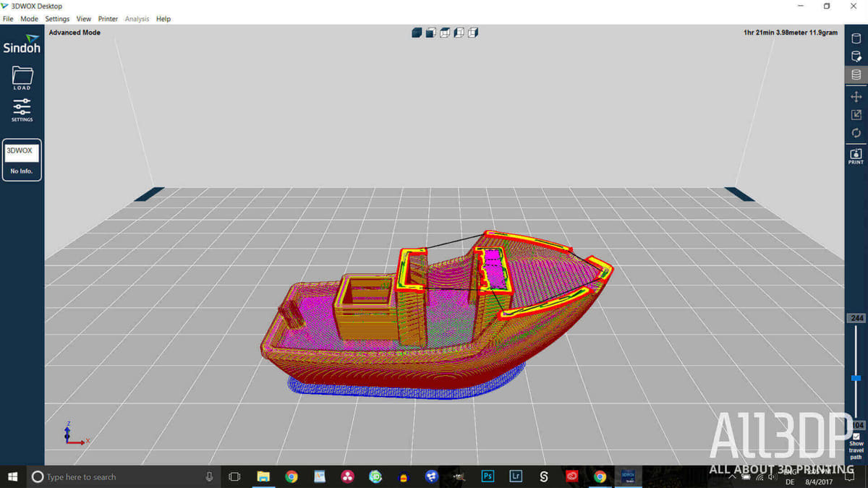
Task: Open File Explorer from the taskbar
Action: (x=263, y=476)
